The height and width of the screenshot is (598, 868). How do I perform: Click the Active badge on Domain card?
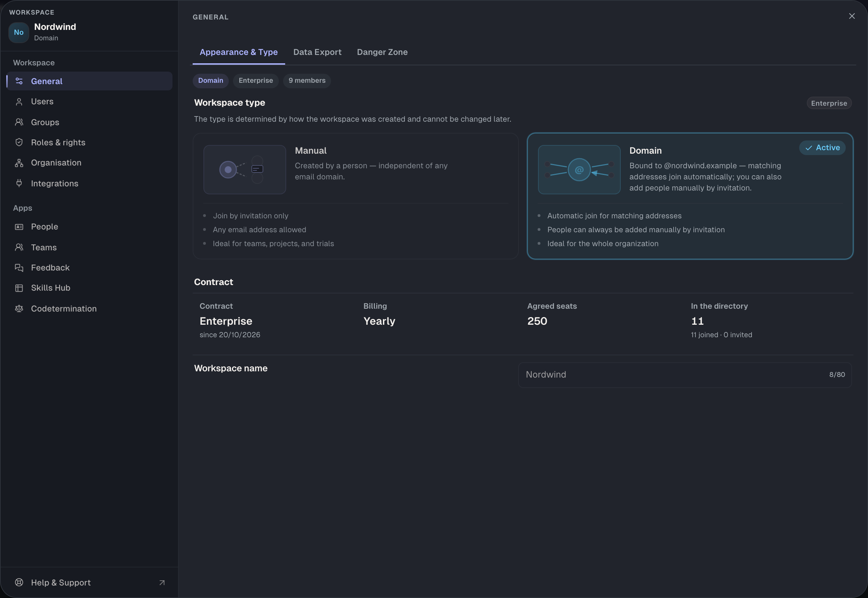click(x=822, y=148)
